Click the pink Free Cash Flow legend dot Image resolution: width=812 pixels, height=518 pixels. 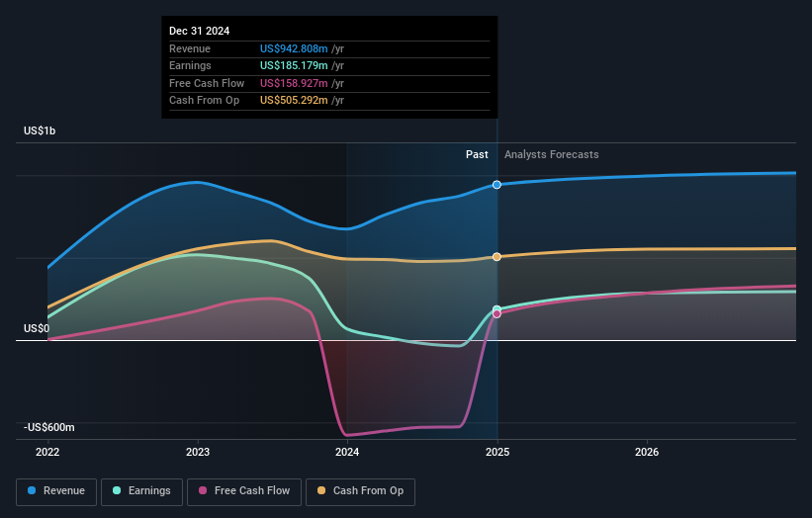click(203, 490)
